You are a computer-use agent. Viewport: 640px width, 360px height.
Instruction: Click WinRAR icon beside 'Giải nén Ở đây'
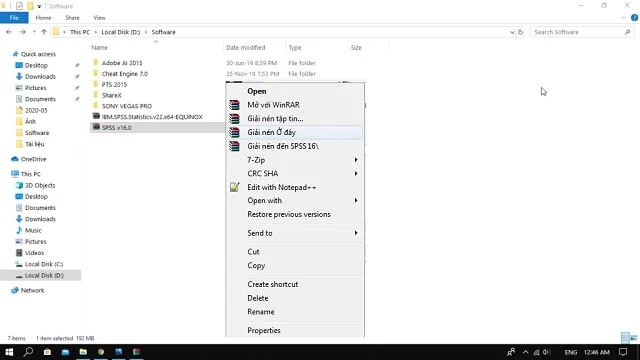234,132
